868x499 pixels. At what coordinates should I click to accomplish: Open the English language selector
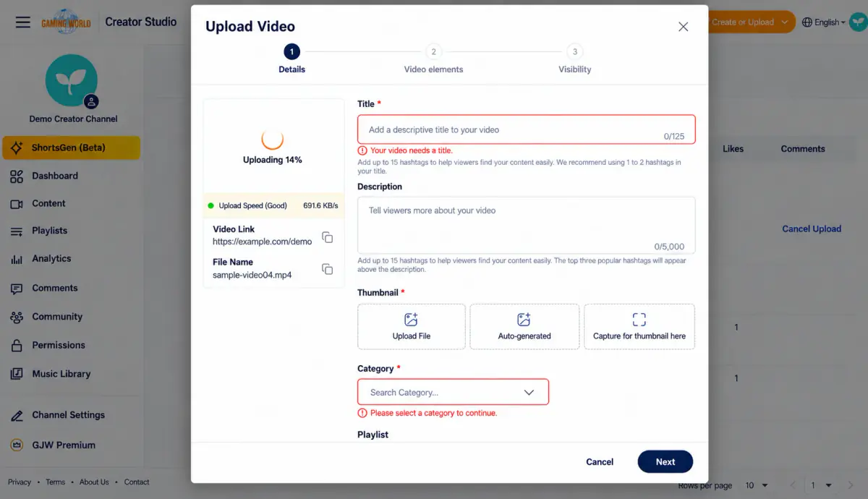point(824,22)
